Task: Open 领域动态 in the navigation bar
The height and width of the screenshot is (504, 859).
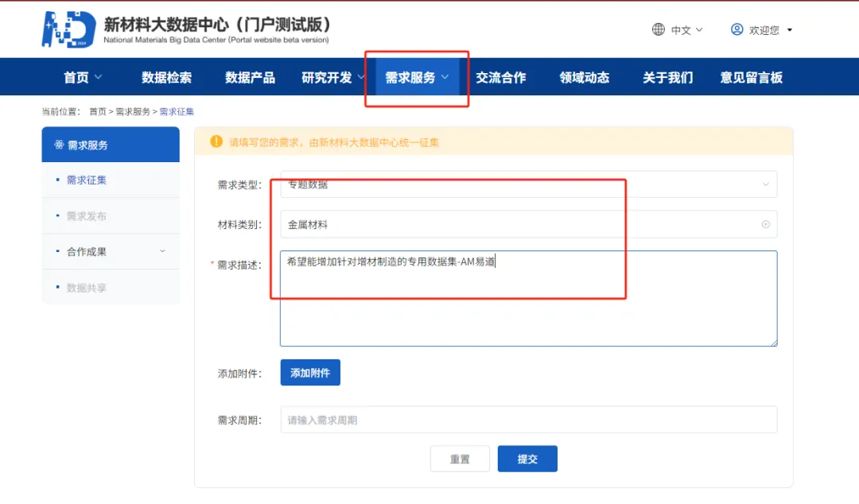Action: [x=584, y=77]
